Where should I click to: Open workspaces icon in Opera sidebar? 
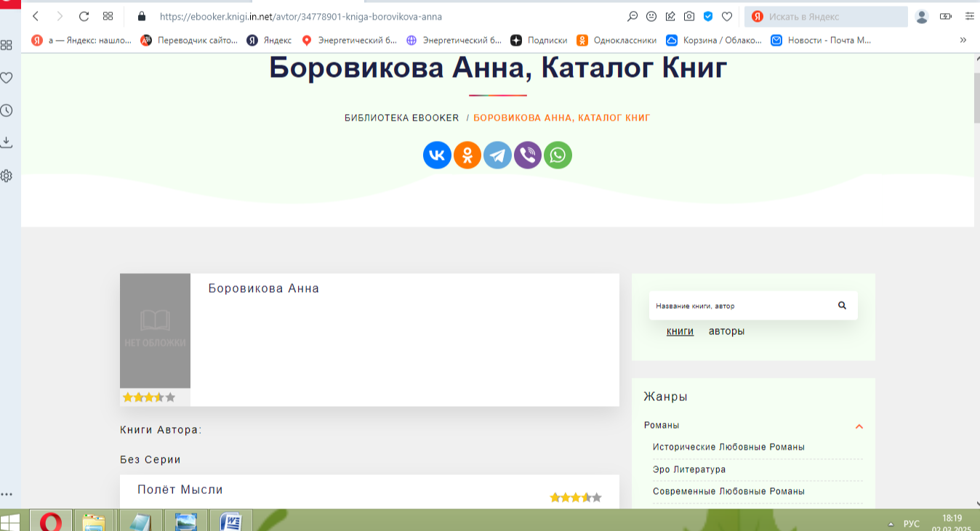(6, 45)
